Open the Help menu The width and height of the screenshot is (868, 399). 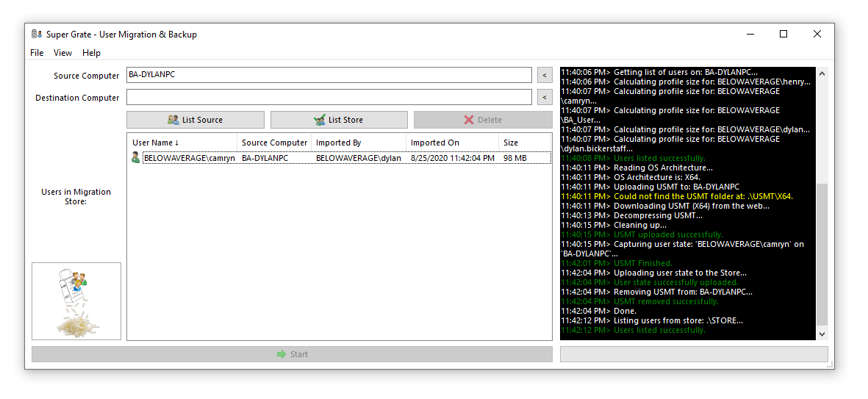91,53
